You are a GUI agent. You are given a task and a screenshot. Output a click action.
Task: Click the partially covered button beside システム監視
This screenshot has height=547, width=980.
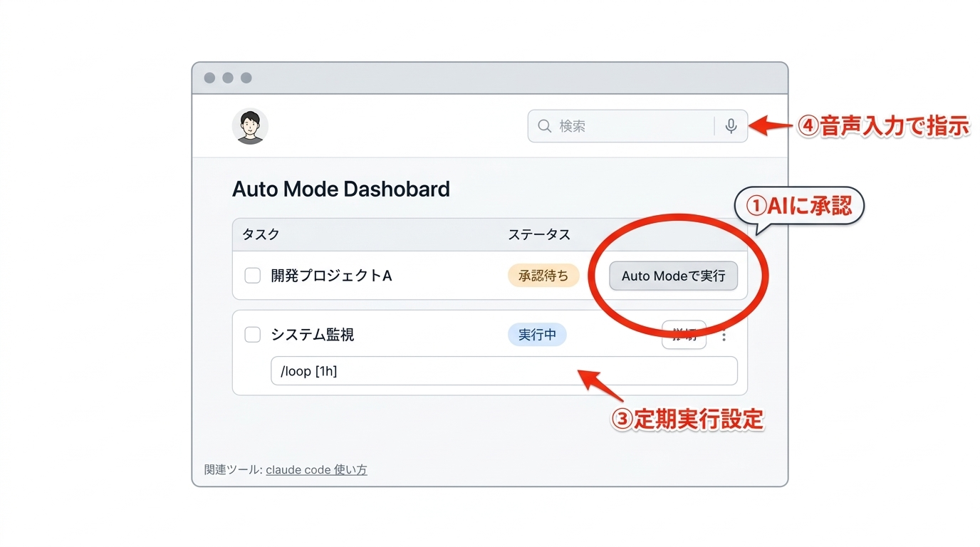click(684, 335)
